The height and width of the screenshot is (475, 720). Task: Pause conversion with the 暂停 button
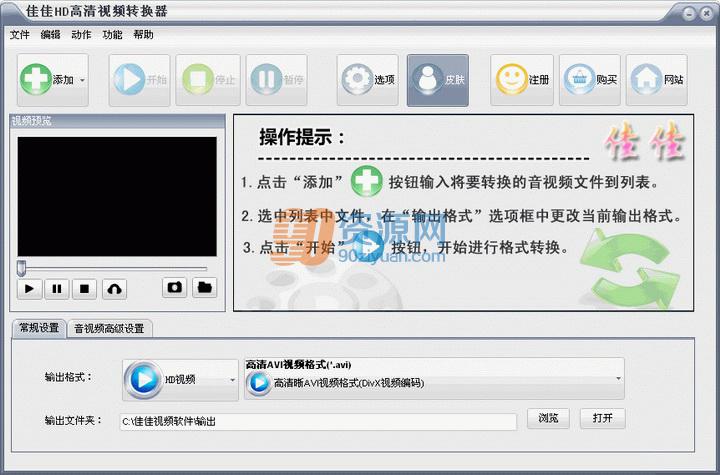click(276, 80)
